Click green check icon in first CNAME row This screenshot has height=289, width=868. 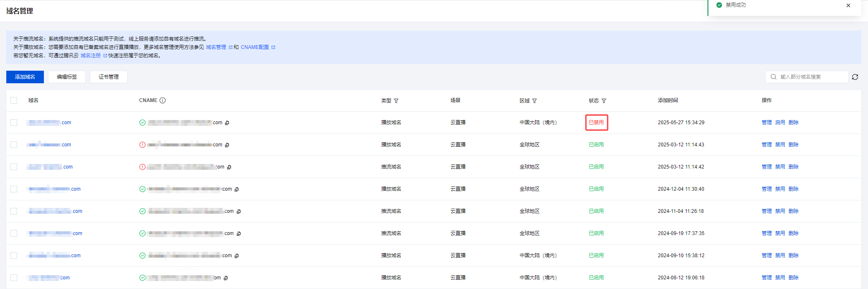[143, 123]
